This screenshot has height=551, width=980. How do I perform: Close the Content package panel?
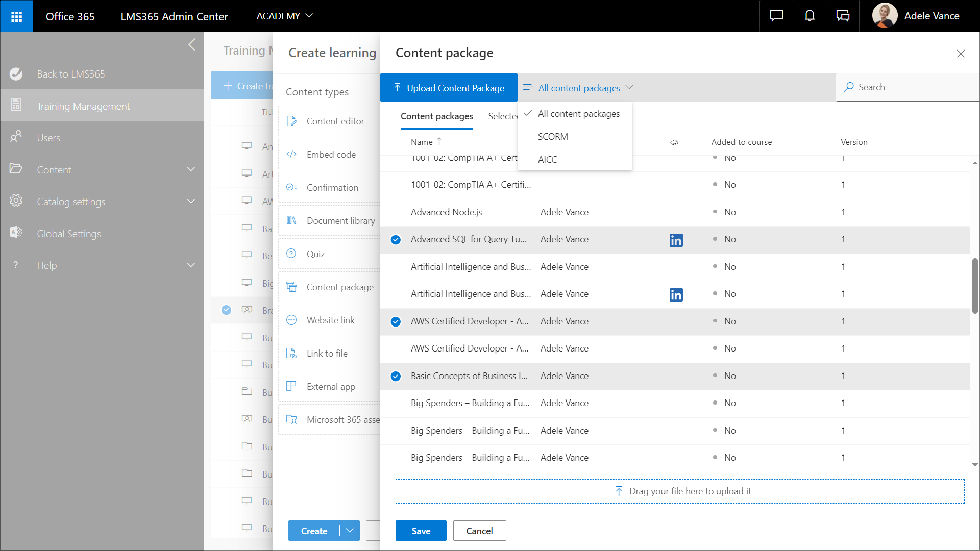[x=961, y=54]
